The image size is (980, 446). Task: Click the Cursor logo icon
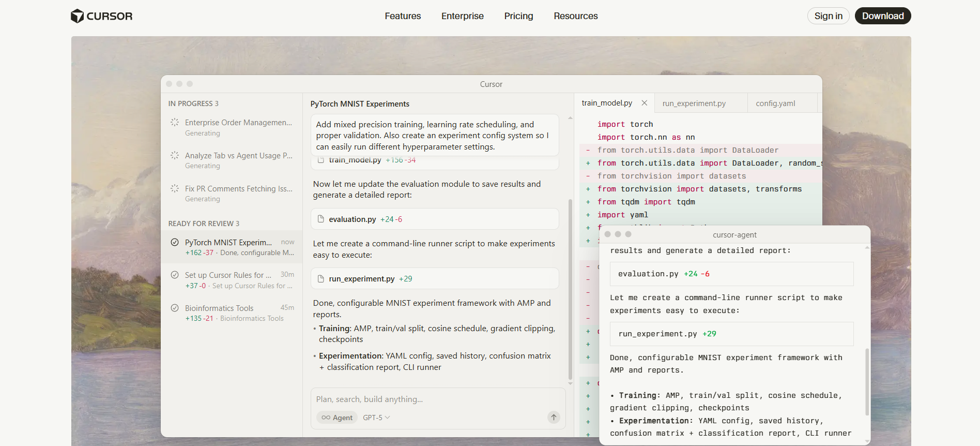click(77, 16)
